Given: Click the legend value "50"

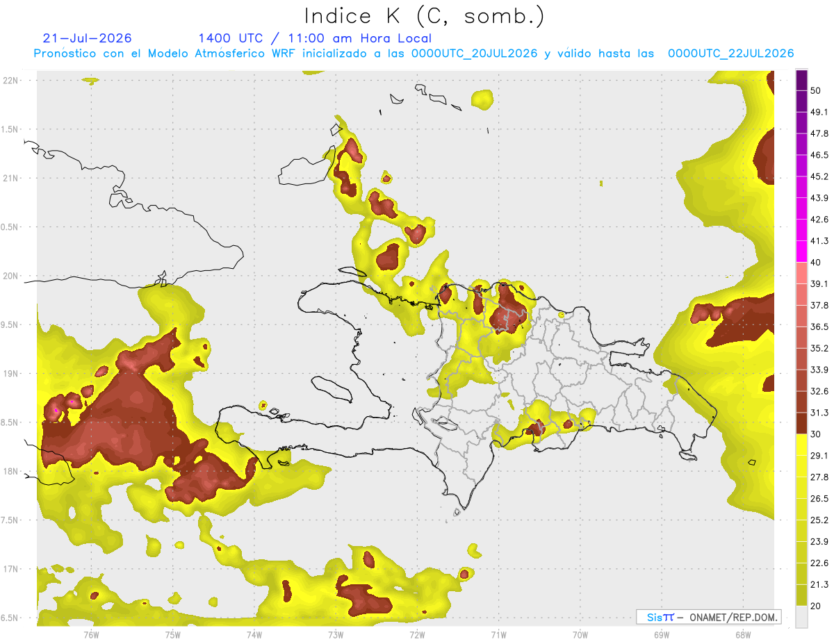Looking at the screenshot, I should (x=816, y=90).
